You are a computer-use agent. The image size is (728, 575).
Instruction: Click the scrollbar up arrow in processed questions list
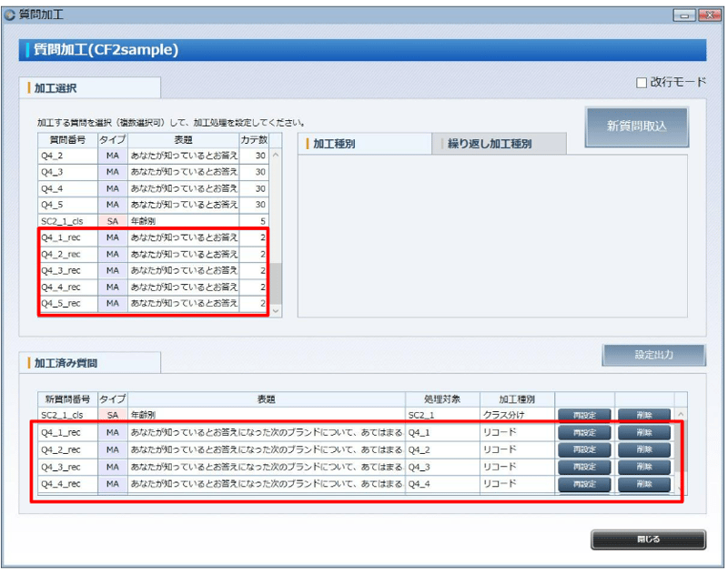681,413
